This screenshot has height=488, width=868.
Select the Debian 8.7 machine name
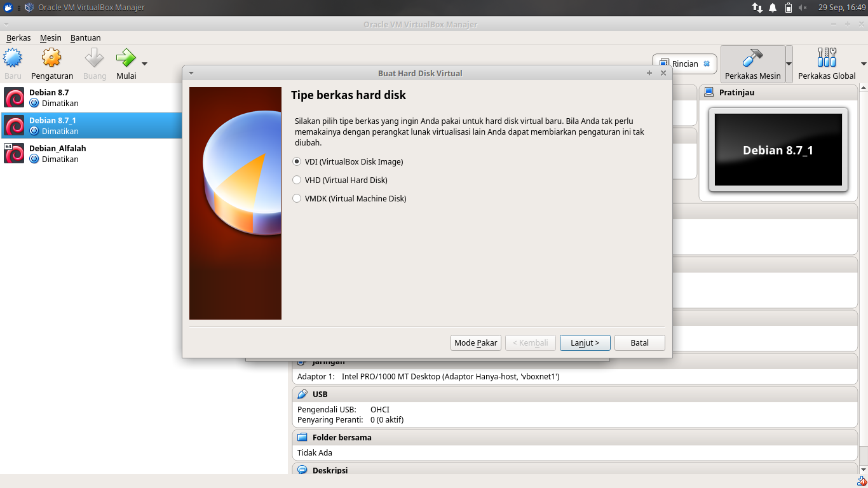(49, 92)
